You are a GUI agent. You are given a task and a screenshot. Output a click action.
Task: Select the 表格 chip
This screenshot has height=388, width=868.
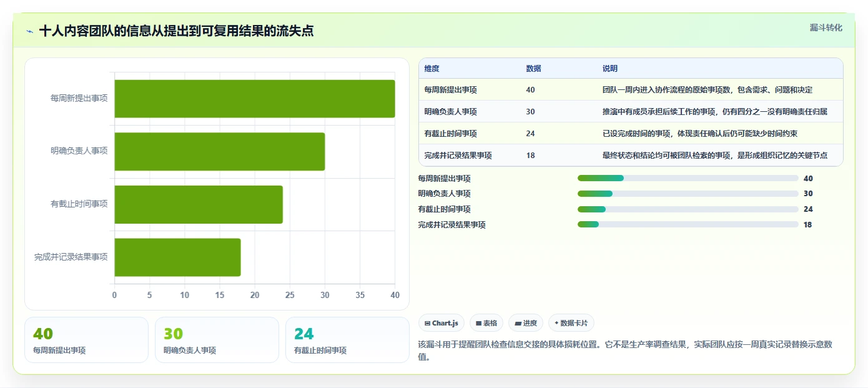[x=486, y=323]
